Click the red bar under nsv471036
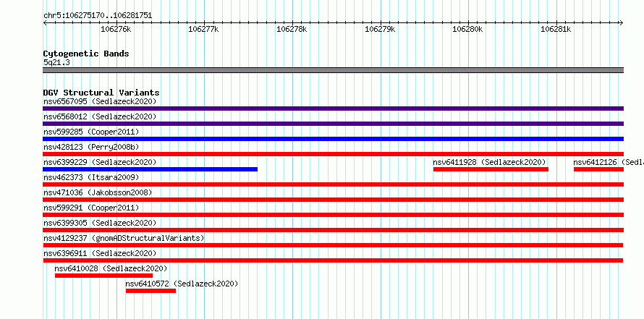Image resolution: width=644 pixels, height=319 pixels. pyautogui.click(x=333, y=200)
